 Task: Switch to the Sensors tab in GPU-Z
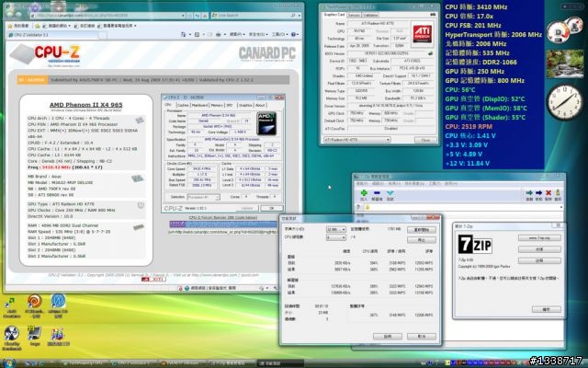click(354, 15)
